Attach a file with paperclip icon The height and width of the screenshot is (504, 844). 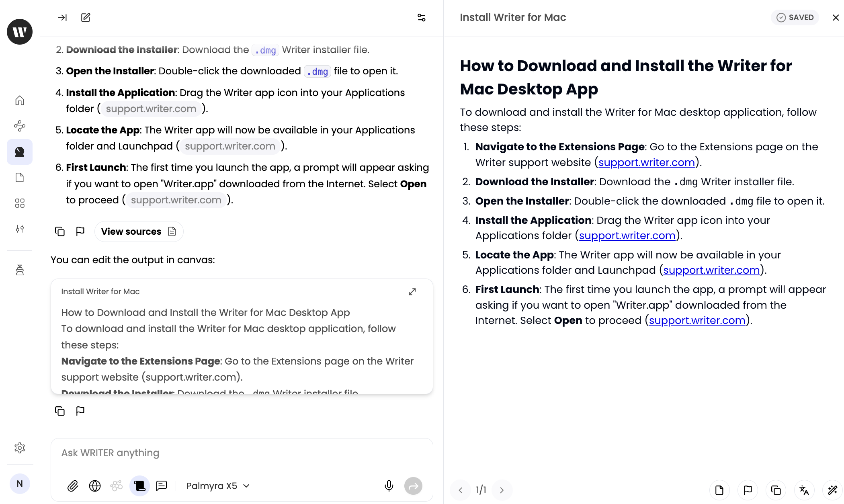click(x=73, y=486)
